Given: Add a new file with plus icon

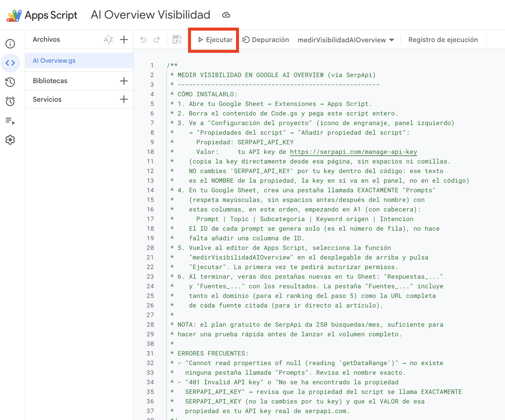Looking at the screenshot, I should [x=124, y=40].
